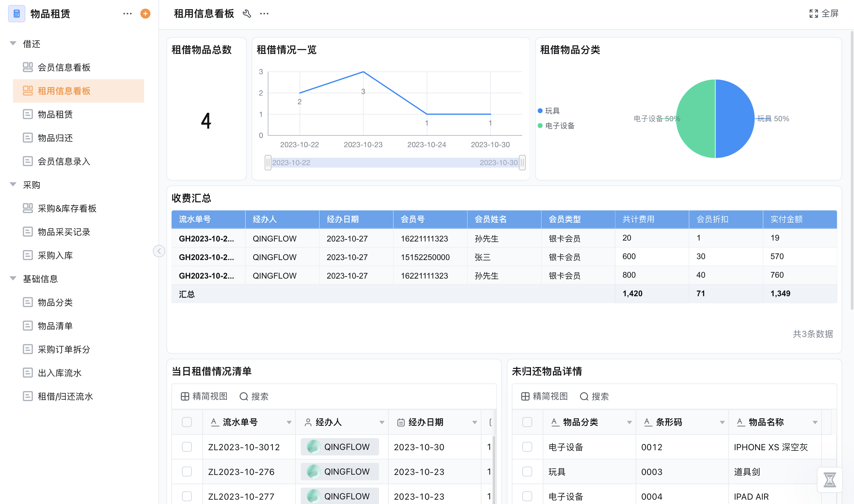Click the 采购&库存看板 dashboard icon
The width and height of the screenshot is (854, 504).
pyautogui.click(x=28, y=208)
